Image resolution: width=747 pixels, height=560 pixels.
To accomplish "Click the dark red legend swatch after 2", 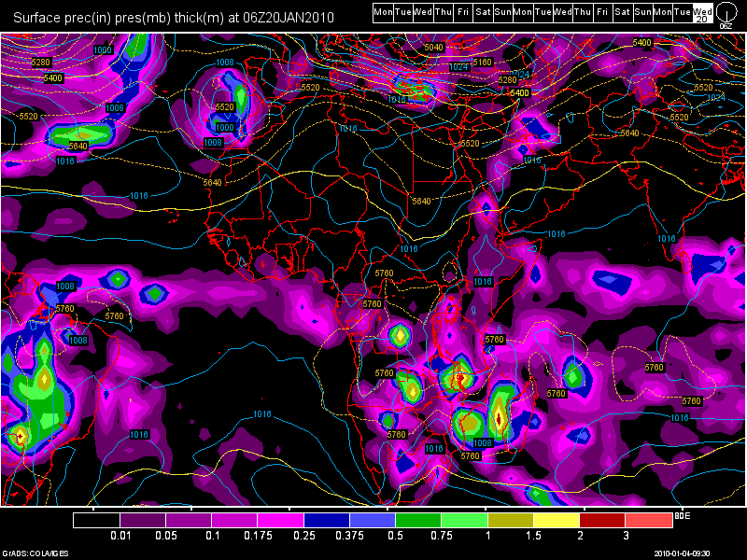I will [x=603, y=519].
